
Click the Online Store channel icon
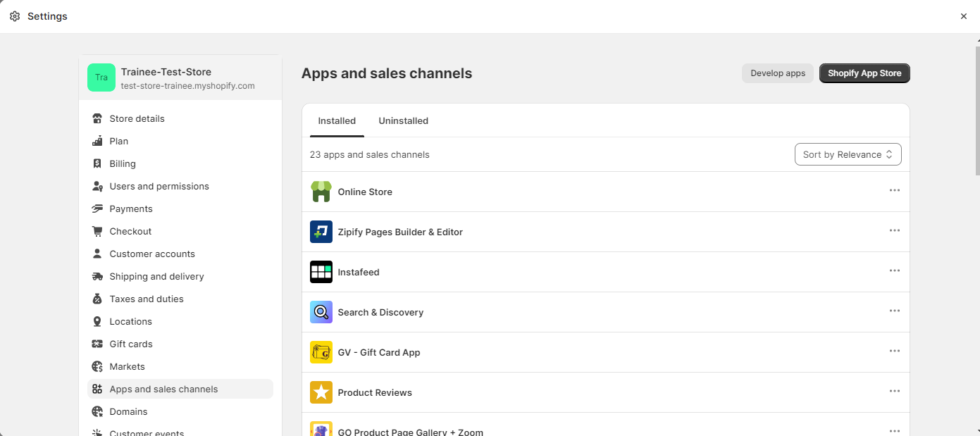click(321, 191)
